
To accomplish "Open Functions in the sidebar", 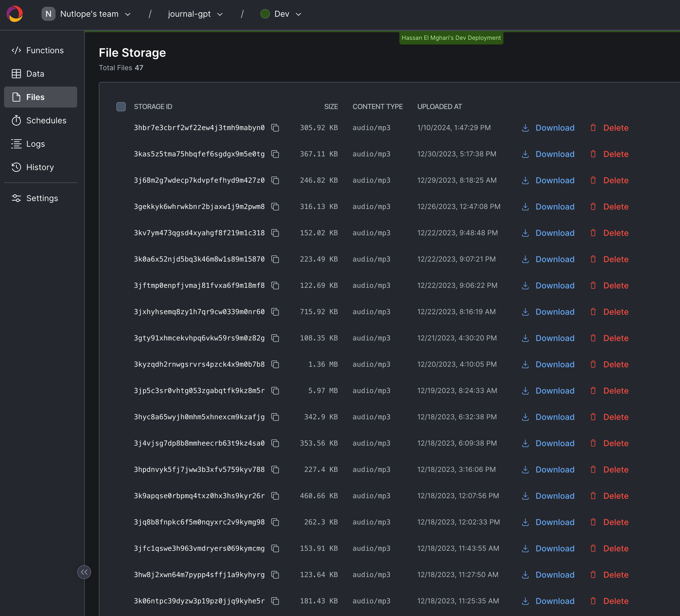I will 40,50.
